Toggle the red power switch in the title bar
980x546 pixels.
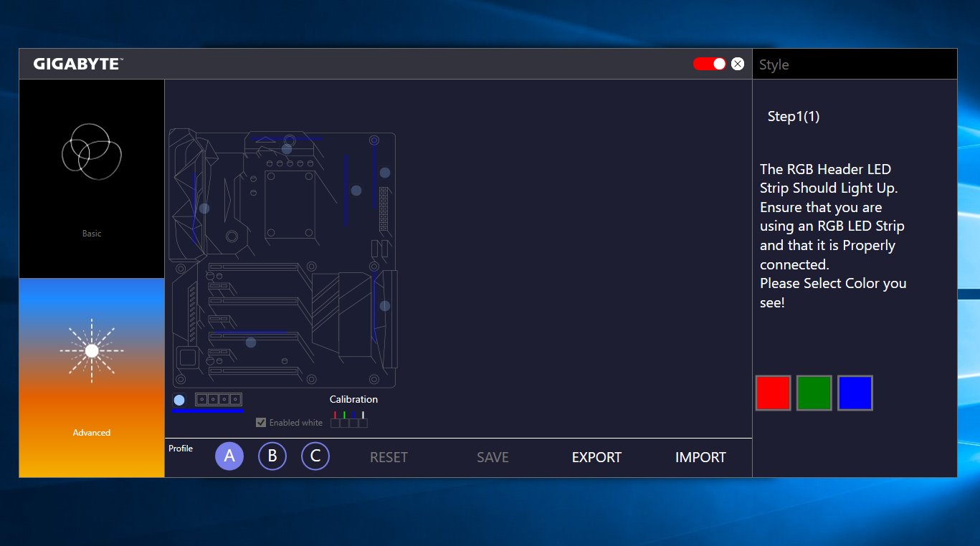pos(710,64)
